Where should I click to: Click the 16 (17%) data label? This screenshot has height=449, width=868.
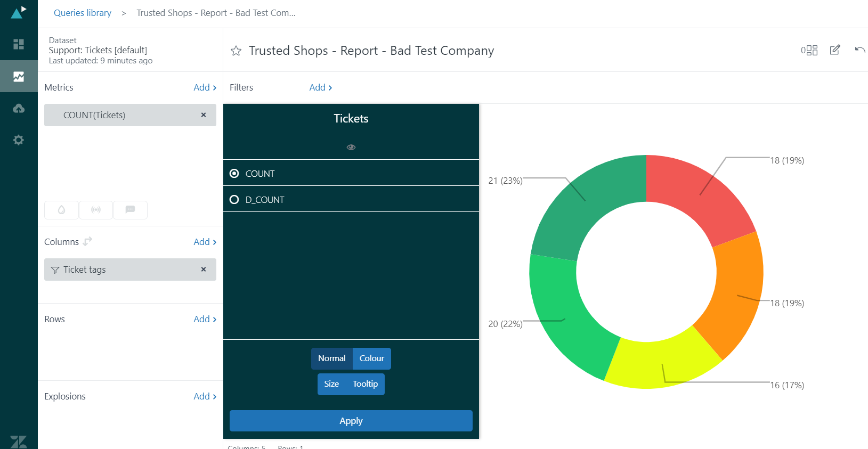click(787, 385)
